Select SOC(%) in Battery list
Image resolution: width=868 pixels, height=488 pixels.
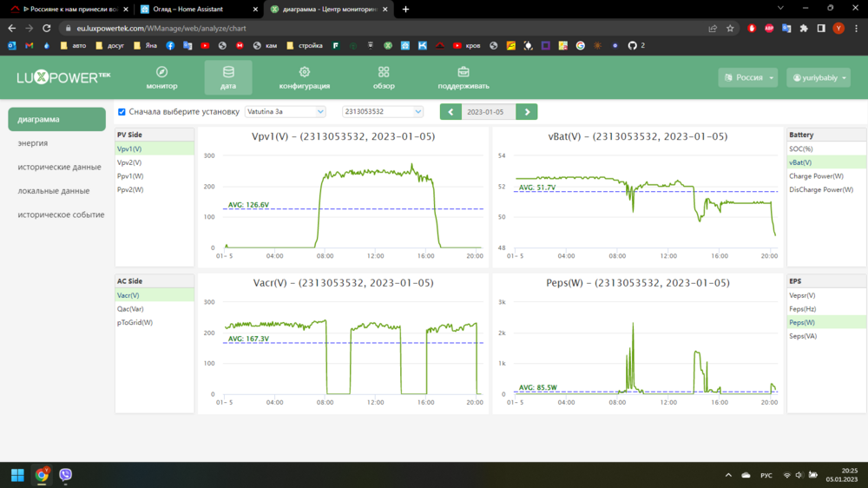pyautogui.click(x=800, y=149)
